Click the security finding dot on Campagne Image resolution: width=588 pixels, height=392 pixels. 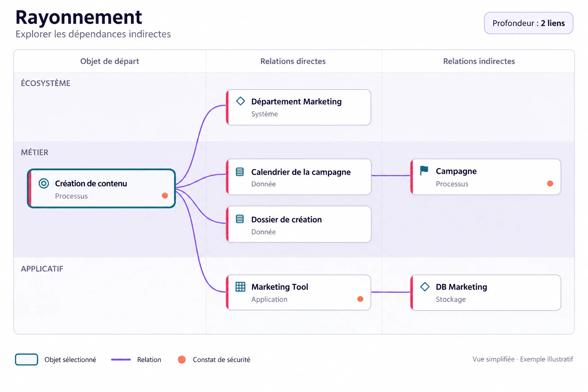[x=550, y=183]
